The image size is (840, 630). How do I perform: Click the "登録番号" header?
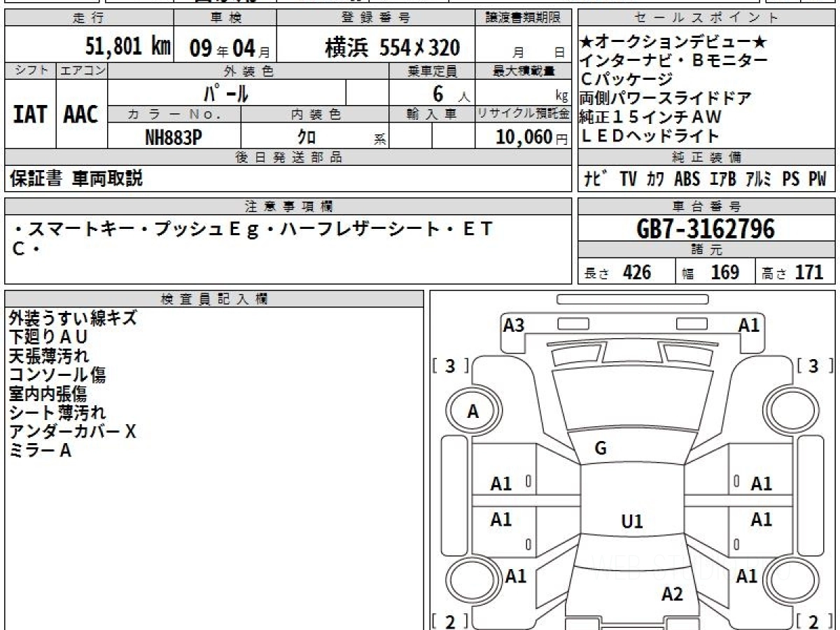(x=377, y=18)
